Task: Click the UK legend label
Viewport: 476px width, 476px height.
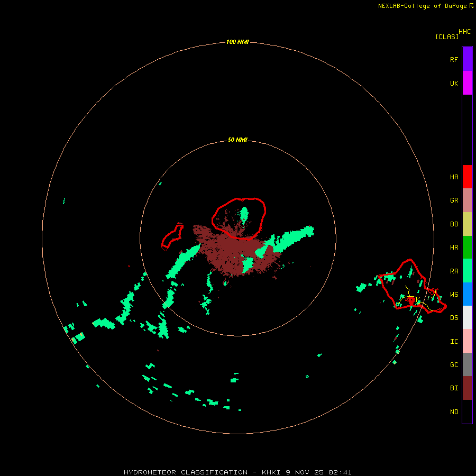Action: (454, 83)
